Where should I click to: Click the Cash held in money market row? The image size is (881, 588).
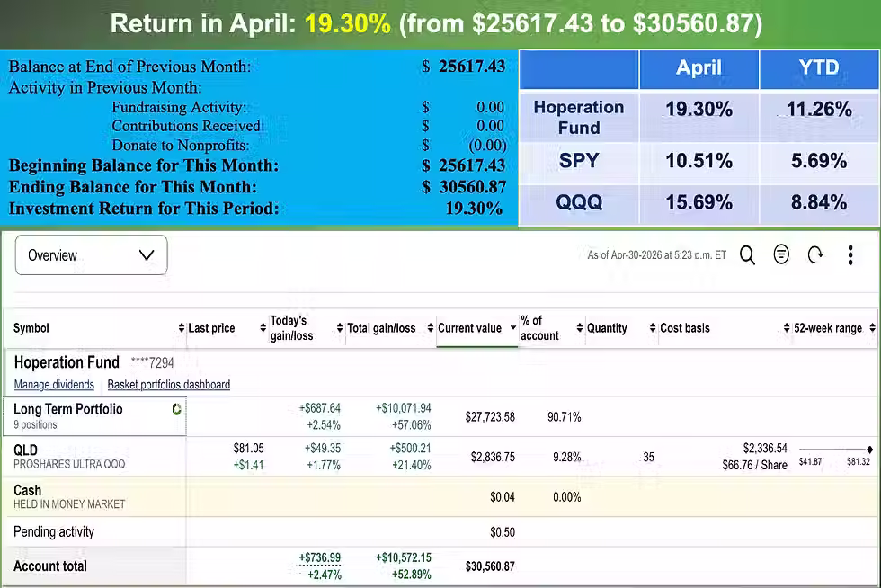coord(440,497)
